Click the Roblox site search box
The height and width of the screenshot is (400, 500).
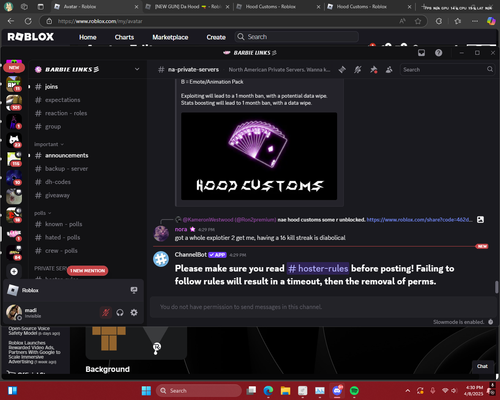tap(297, 37)
